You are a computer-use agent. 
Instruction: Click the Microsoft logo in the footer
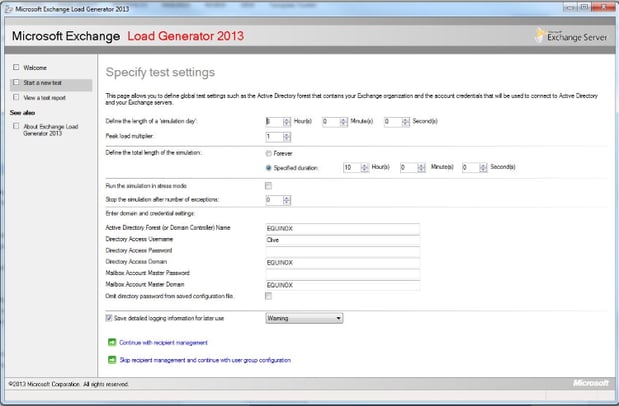click(591, 383)
